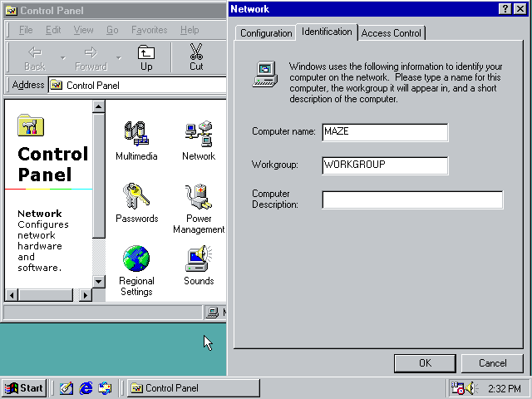Click the Control Panel title bar icon
This screenshot has height=399, width=532.
[12, 11]
